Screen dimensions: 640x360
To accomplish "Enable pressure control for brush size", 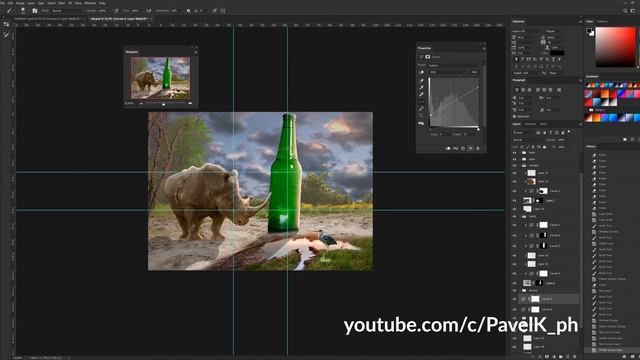I will click(x=214, y=11).
